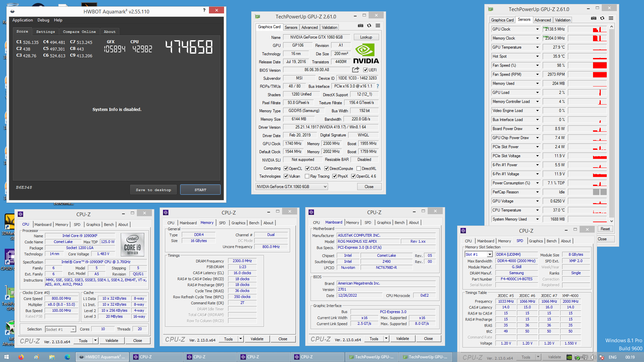This screenshot has height=362, width=644.
Task: Switch to Graphics tab in CPU-Z Mainboard window
Action: pos(384,223)
